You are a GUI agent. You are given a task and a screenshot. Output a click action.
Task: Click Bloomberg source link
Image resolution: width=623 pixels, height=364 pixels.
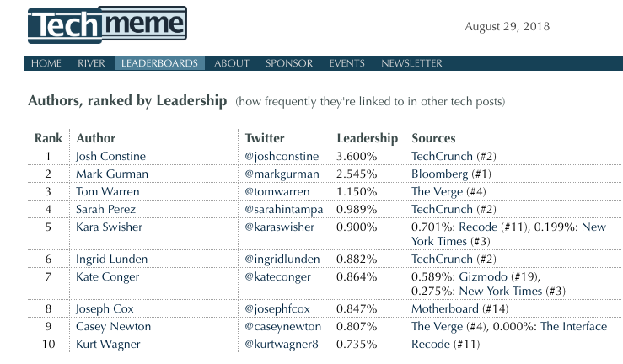tap(440, 174)
